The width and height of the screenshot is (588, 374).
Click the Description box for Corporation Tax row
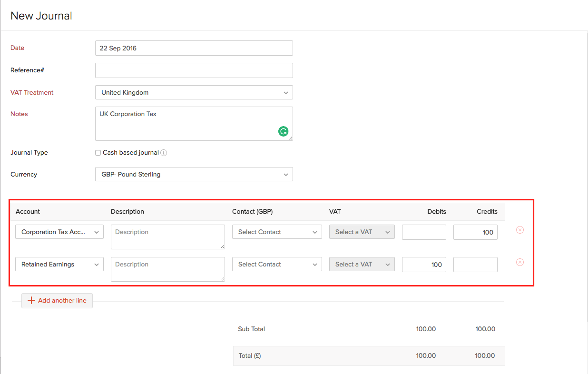coord(167,237)
